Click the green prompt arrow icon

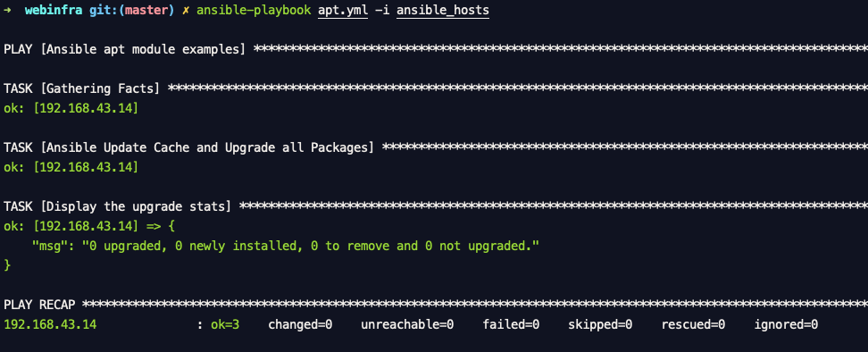(7, 10)
